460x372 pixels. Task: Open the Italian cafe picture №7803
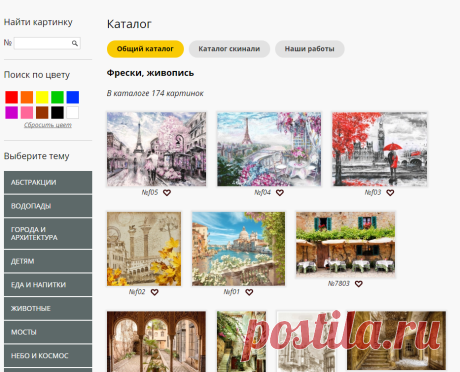coord(346,245)
